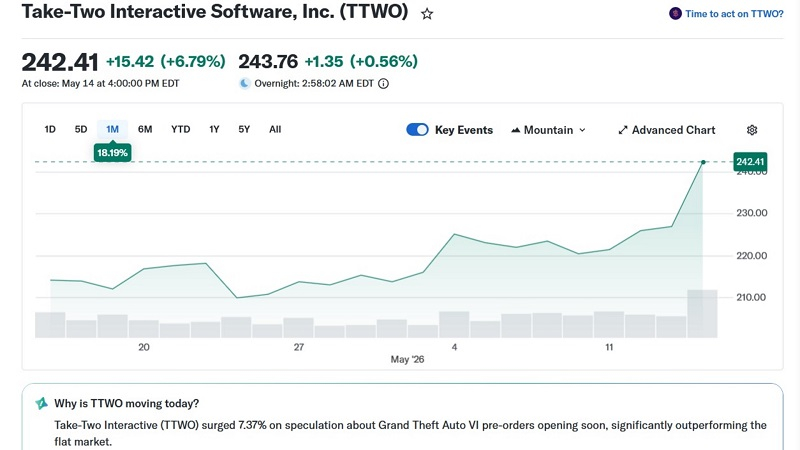800x450 pixels.
Task: Switch chart to 5Y range
Action: pyautogui.click(x=244, y=129)
